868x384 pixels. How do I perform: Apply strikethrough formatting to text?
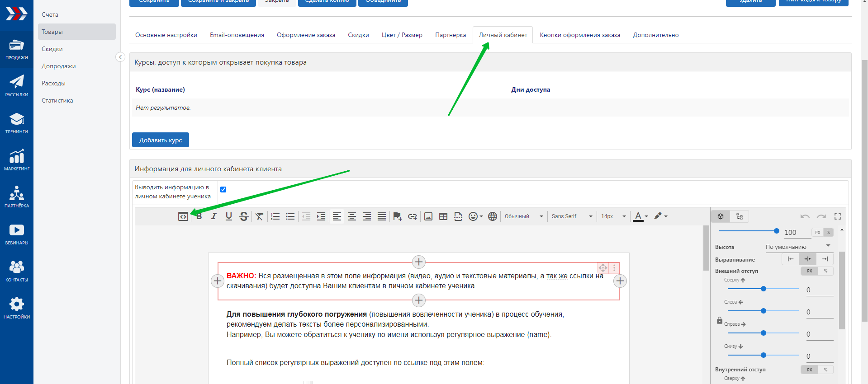pos(244,216)
